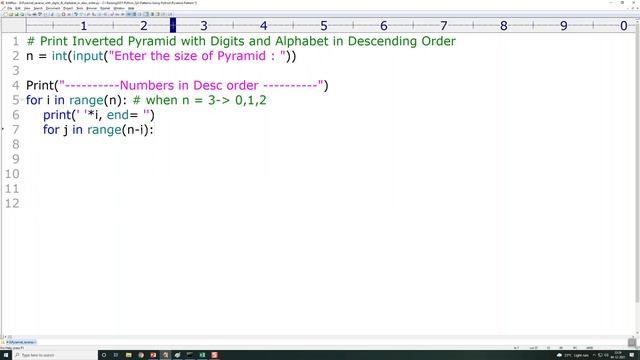
Task: Open the Search menu
Action: [38, 8]
